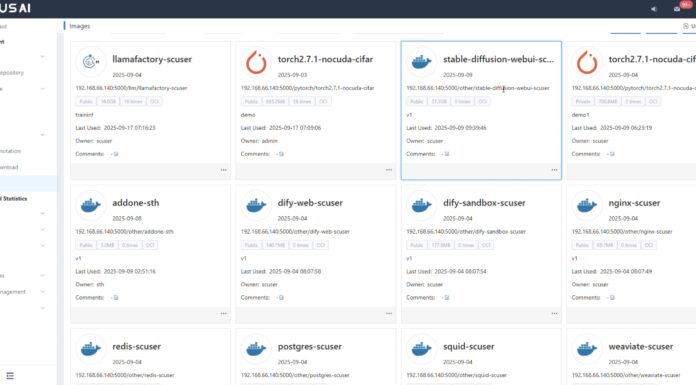Click the llamafactory-scuser registry path text
Viewport: 696px width, 385px height.
click(x=131, y=88)
